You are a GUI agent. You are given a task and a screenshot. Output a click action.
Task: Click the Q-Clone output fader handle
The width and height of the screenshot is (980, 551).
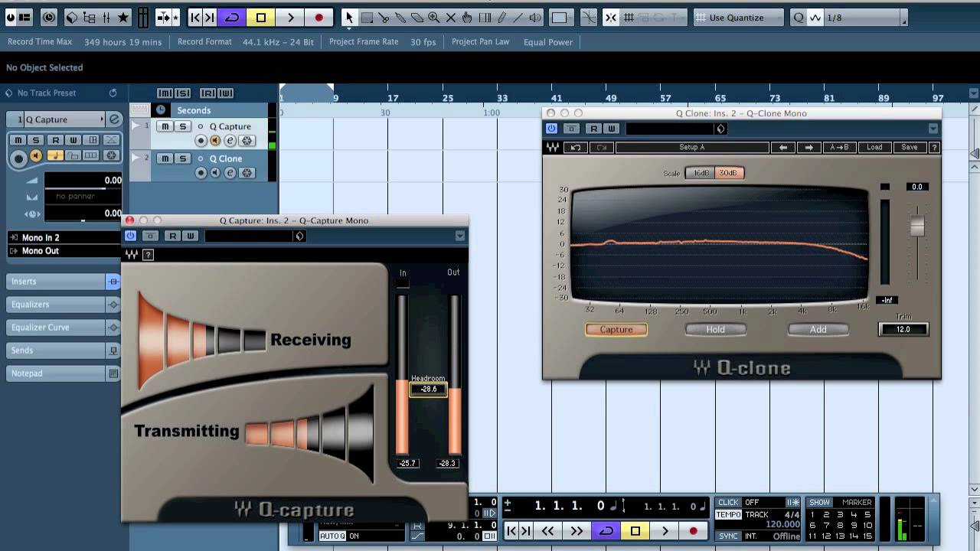click(x=917, y=226)
